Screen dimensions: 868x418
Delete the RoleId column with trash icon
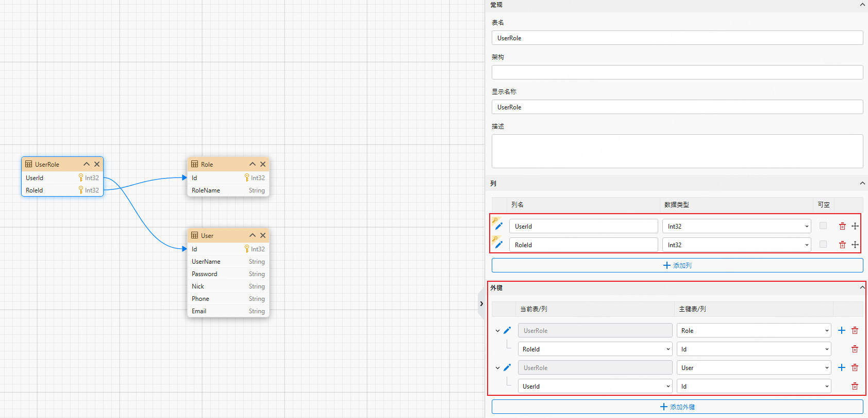(x=842, y=245)
